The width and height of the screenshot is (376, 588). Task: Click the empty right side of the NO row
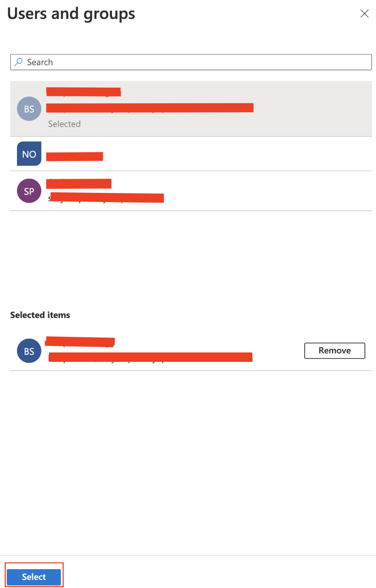pos(256,154)
